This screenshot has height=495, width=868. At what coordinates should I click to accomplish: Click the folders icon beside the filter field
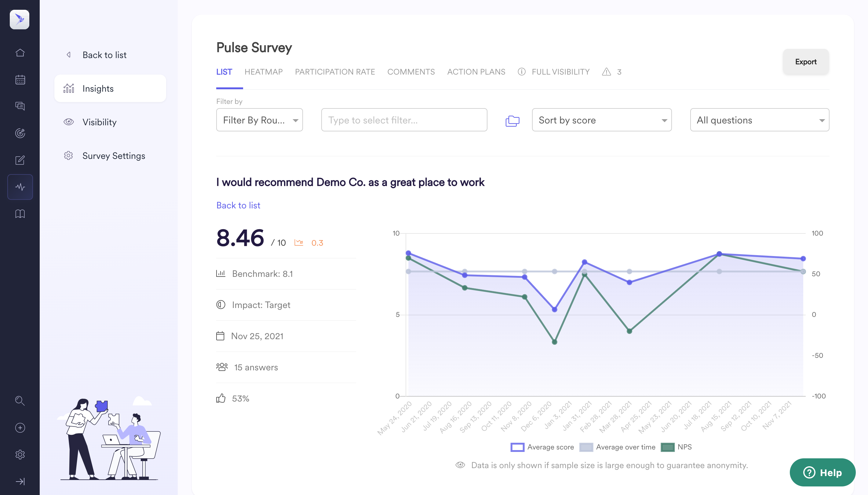coord(512,120)
